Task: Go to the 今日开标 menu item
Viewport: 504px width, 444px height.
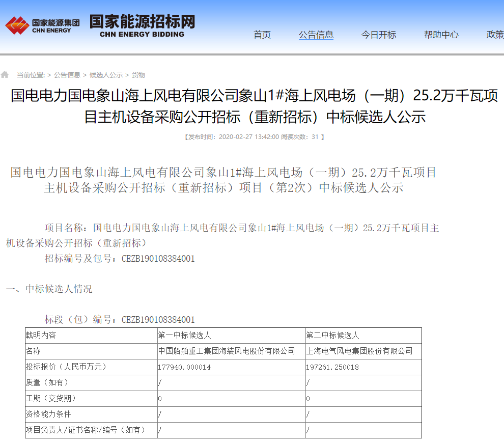Action: point(379,35)
